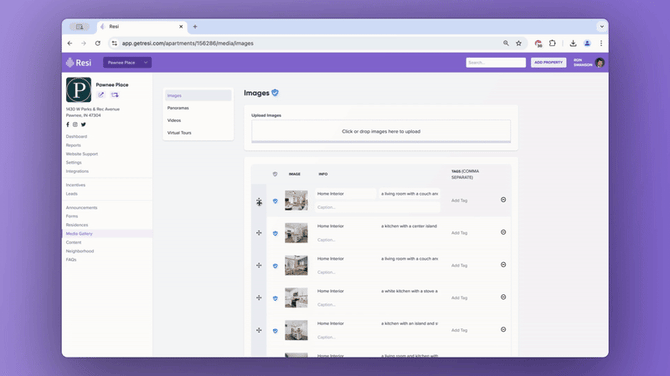Remove the white kitchen with a stove image
670x376 pixels.
click(503, 297)
